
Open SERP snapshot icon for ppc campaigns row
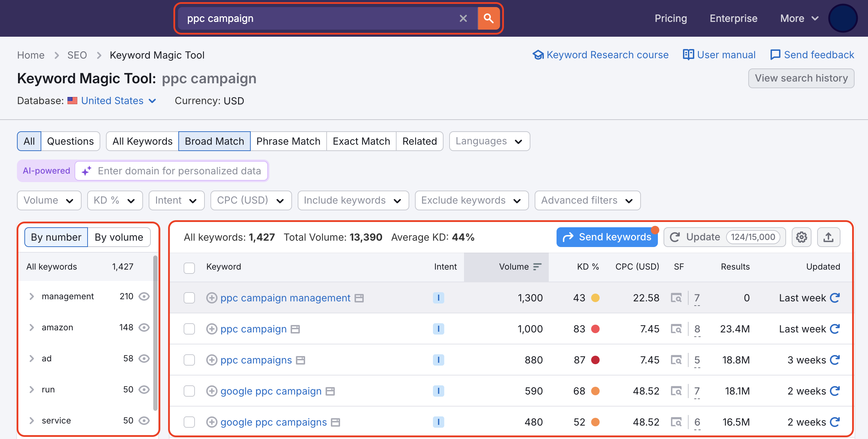tap(677, 360)
